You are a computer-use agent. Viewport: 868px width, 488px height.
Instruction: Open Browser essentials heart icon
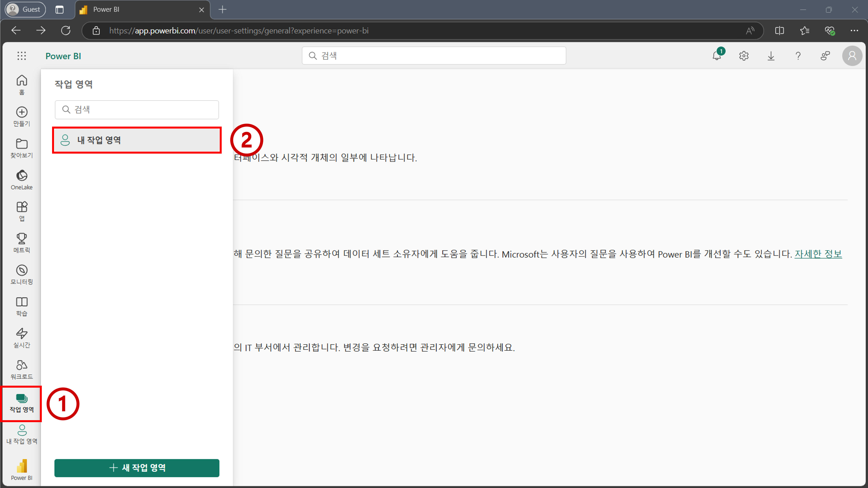pos(830,31)
